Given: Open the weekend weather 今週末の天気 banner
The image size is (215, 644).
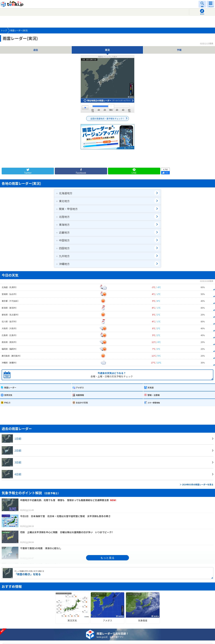Looking at the screenshot, I should (x=107, y=375).
